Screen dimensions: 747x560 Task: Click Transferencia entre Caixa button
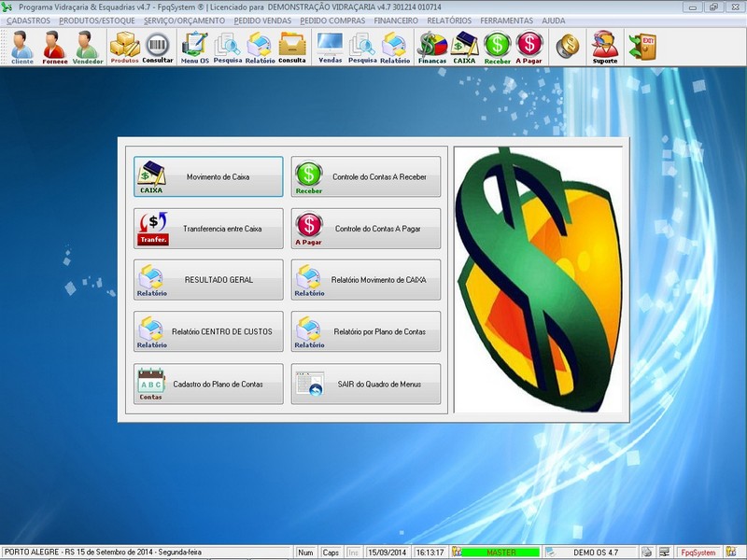click(x=207, y=229)
